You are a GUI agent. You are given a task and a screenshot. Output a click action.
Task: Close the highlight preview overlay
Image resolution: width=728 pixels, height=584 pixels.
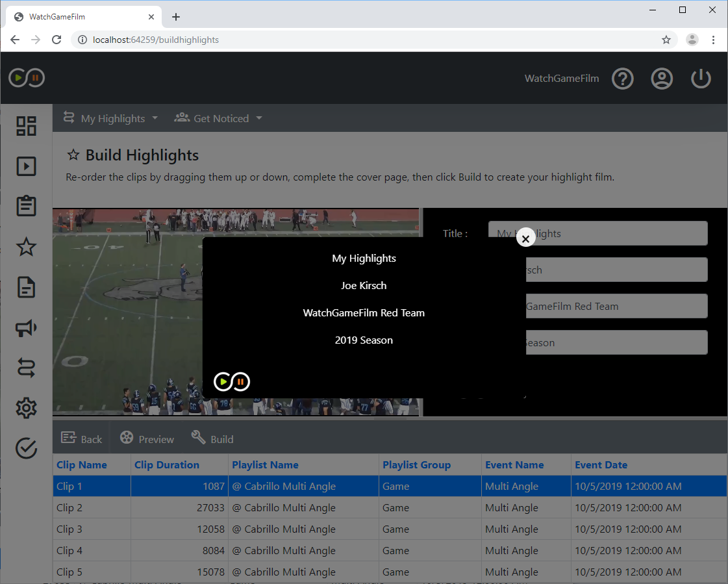pyautogui.click(x=525, y=238)
